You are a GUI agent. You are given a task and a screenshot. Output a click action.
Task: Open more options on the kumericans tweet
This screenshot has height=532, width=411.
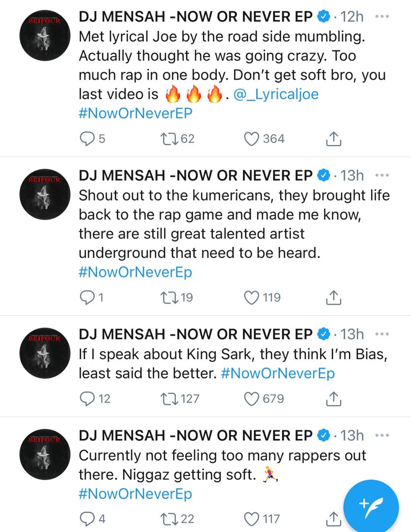coord(382,175)
